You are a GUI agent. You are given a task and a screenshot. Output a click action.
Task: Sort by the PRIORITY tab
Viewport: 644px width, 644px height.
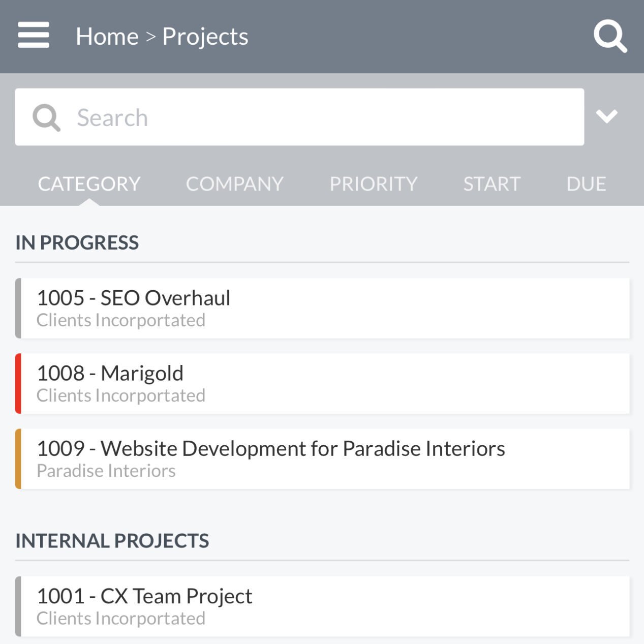(374, 183)
